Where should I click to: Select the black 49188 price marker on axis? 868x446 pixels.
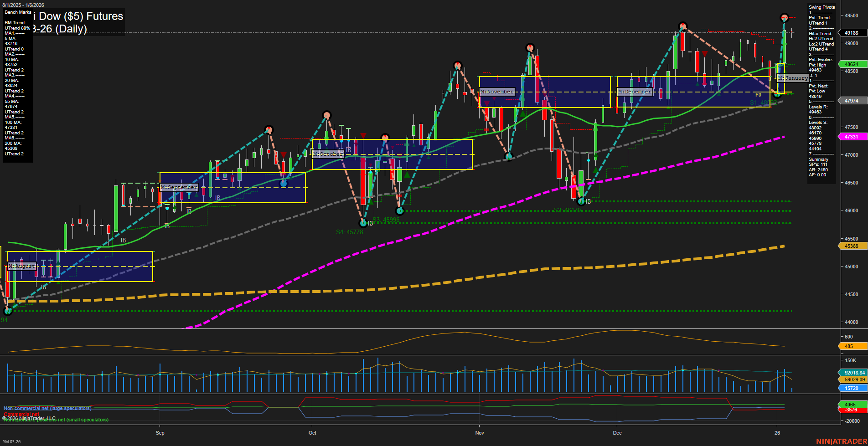click(x=851, y=32)
